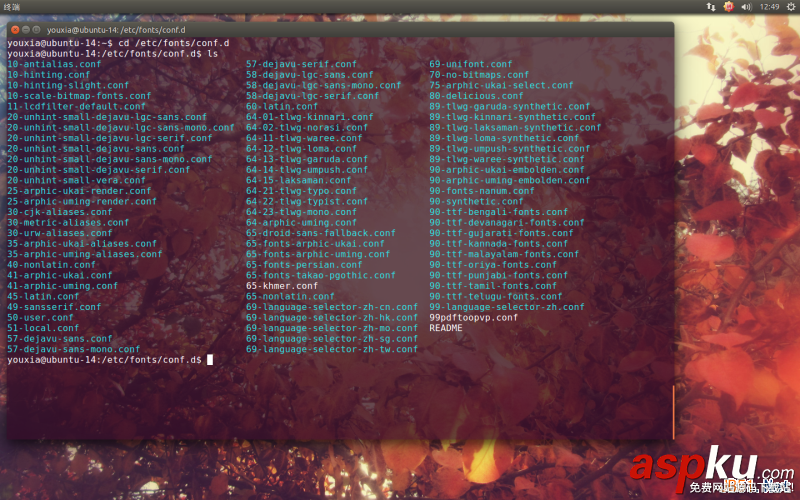Click the terminal prompt cursor line
800x500 pixels.
pyautogui.click(x=110, y=360)
